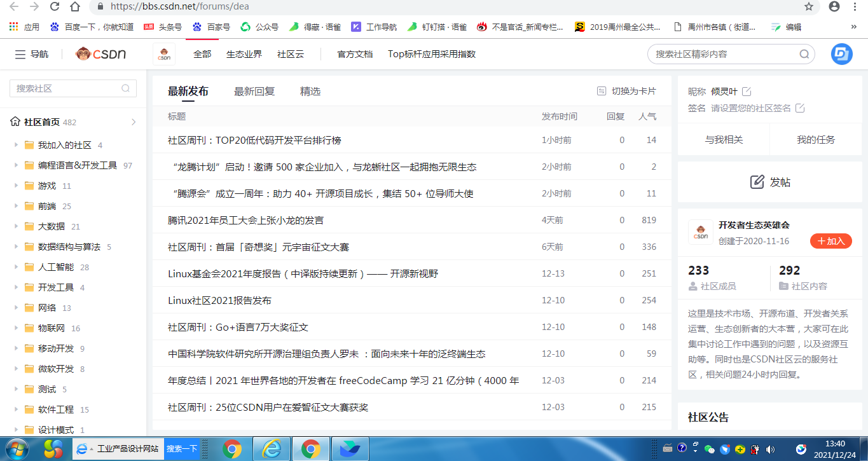Edit nickname with the pencil icon beside 倾灵叶
This screenshot has height=461, width=868.
[x=747, y=92]
